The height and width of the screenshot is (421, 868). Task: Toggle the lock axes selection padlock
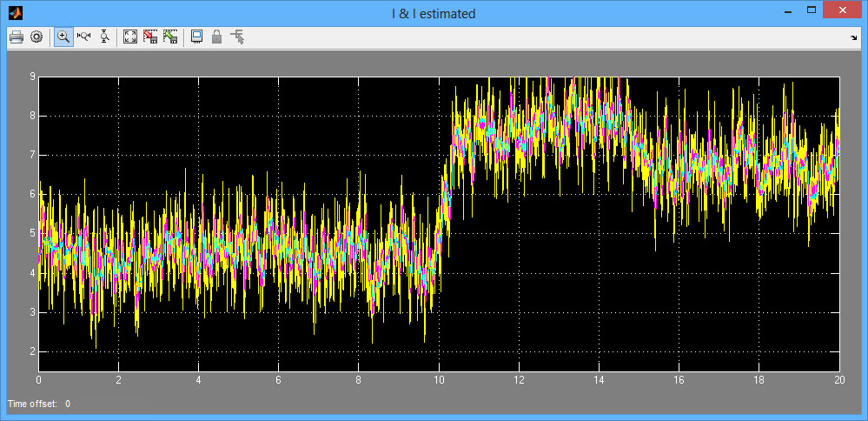pos(217,37)
